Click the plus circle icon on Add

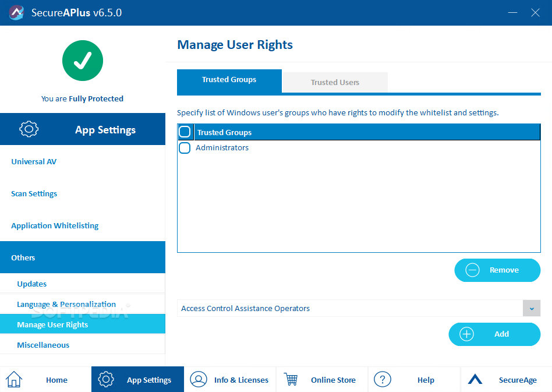pos(467,334)
